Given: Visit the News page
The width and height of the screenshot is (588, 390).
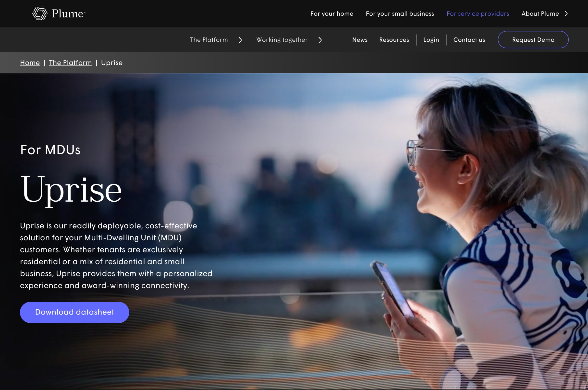Looking at the screenshot, I should click(x=360, y=40).
